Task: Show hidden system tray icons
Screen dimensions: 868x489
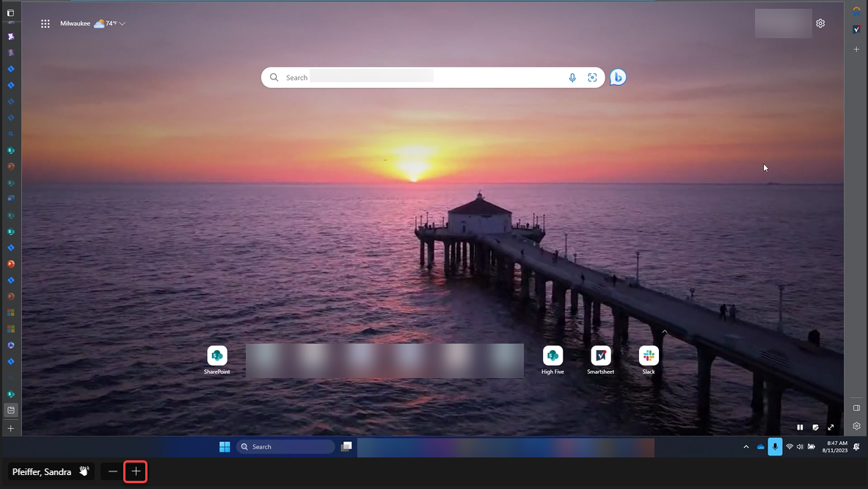Action: [x=746, y=446]
